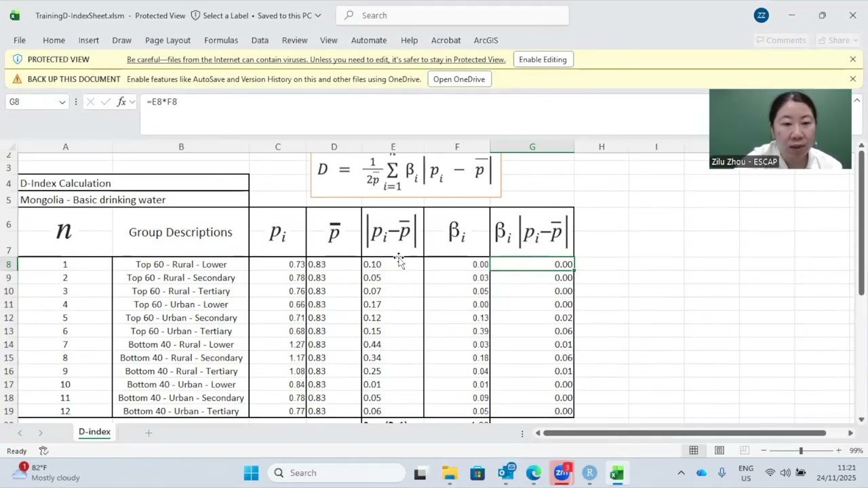Click the vertical scrollbar thumb
Screen dimensions: 868x488
(x=861, y=224)
